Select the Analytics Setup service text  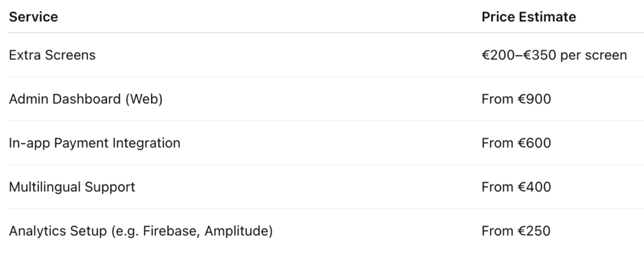point(140,231)
